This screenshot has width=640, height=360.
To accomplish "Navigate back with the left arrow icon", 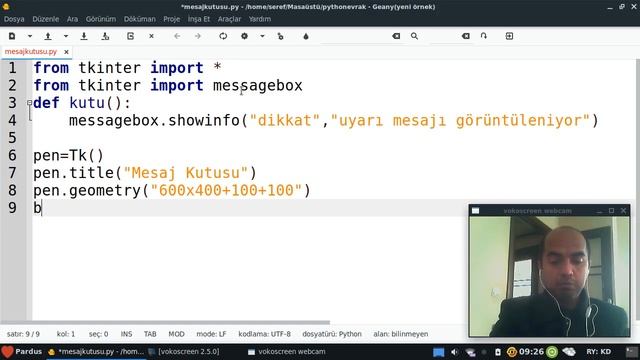I will [x=177, y=36].
